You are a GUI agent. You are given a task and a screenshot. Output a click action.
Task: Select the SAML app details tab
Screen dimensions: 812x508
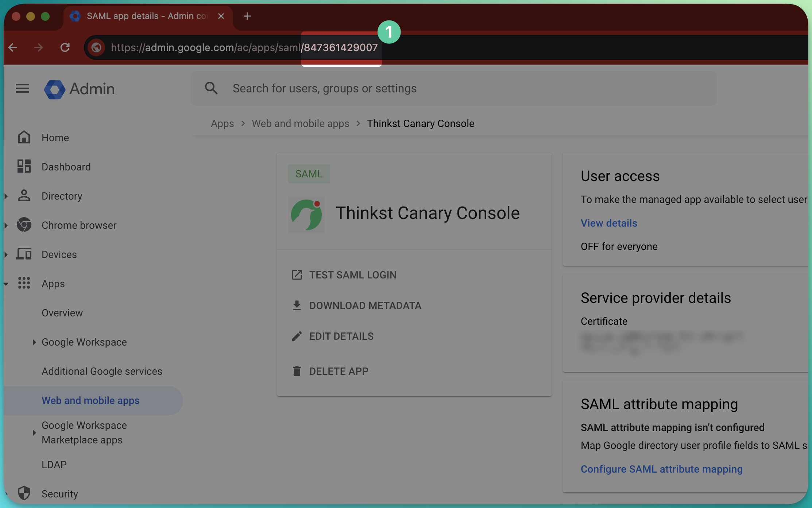(148, 16)
